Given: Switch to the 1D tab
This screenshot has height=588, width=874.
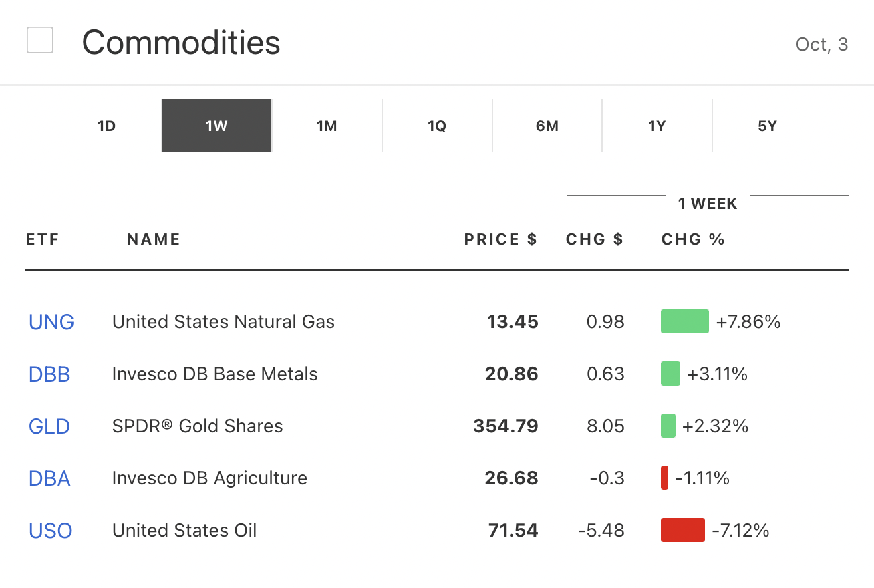Looking at the screenshot, I should pyautogui.click(x=107, y=126).
